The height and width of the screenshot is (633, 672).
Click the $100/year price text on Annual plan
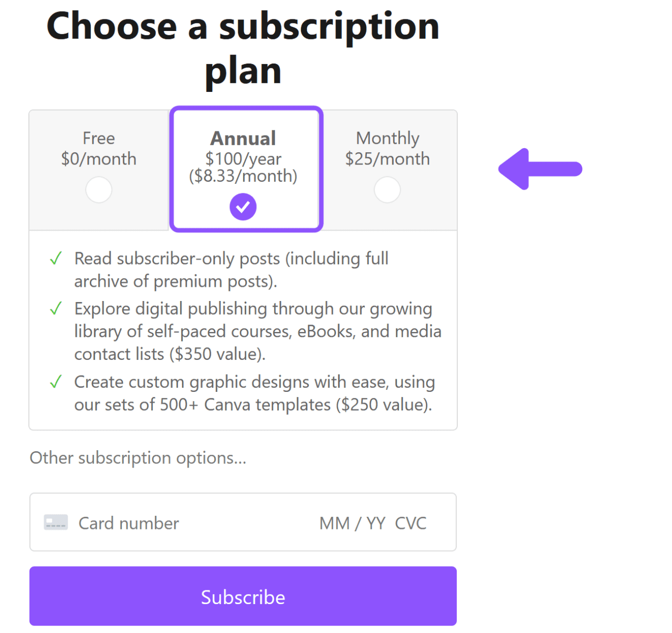[x=243, y=159]
